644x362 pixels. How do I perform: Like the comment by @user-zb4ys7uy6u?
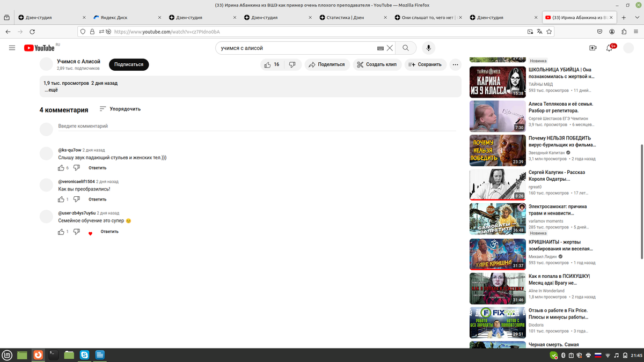61,232
